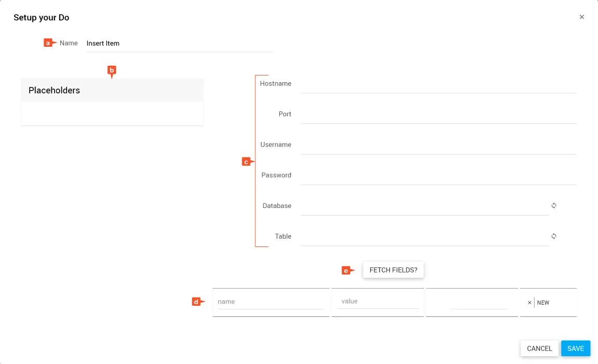The width and height of the screenshot is (598, 364).
Task: Click into the Hostname field
Action: click(x=438, y=84)
